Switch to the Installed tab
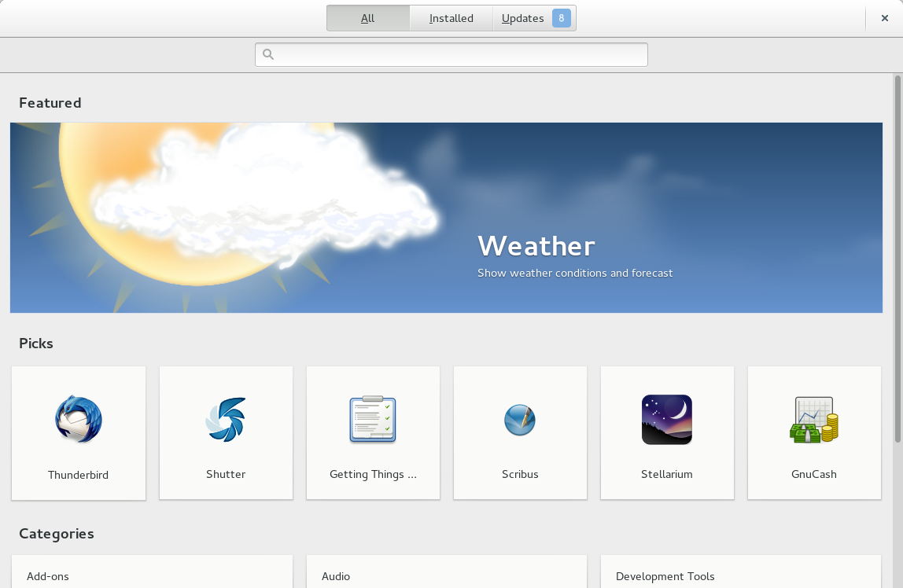 click(451, 18)
